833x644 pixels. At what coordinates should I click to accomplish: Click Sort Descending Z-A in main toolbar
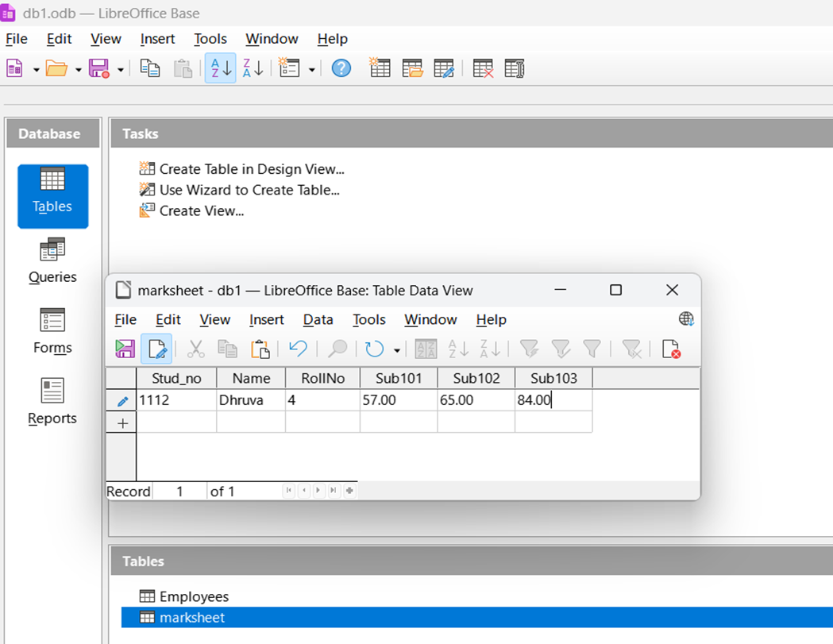[253, 68]
